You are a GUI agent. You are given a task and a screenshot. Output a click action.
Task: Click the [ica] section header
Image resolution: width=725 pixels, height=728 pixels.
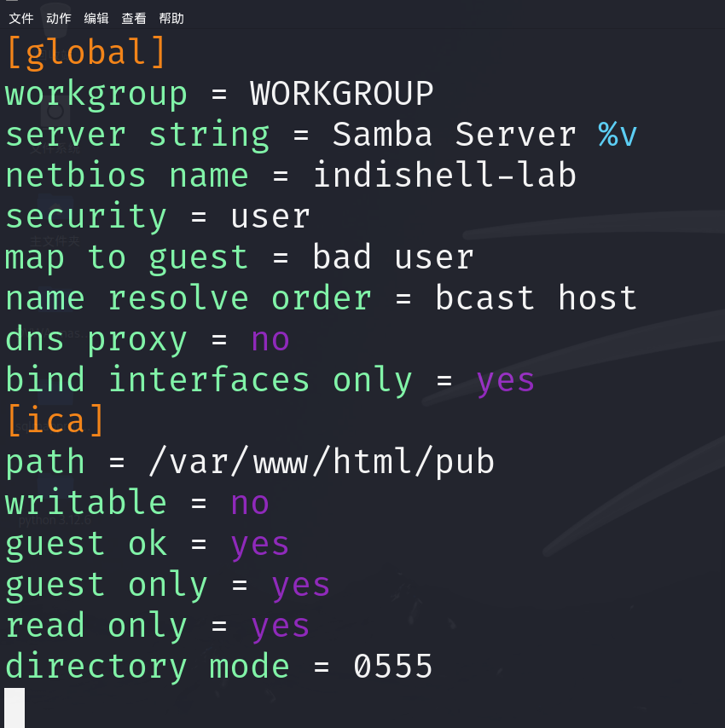pyautogui.click(x=55, y=420)
